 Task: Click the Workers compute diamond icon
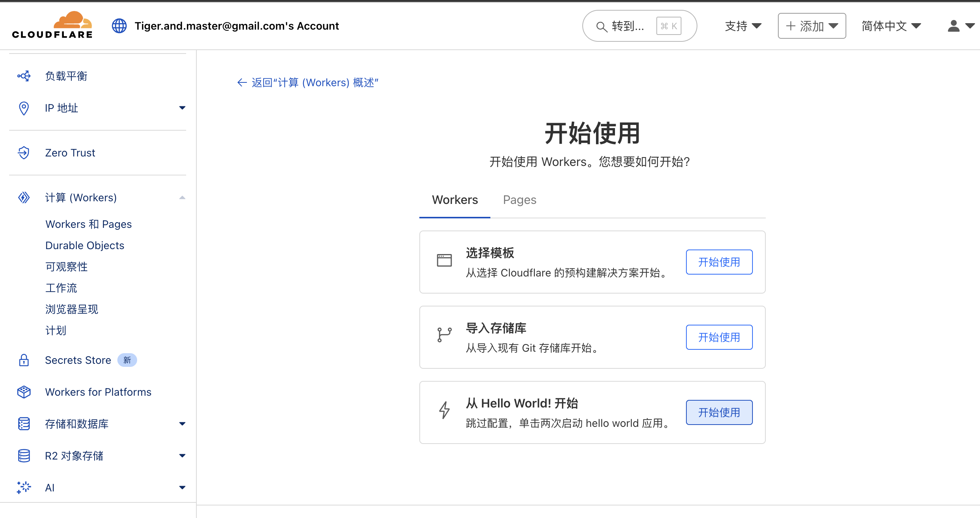tap(24, 197)
